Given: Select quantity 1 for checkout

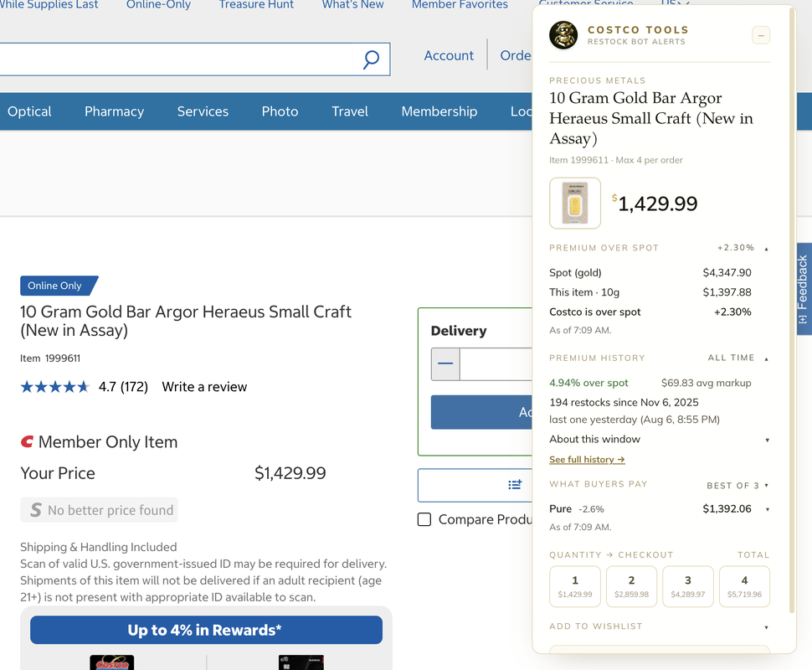Looking at the screenshot, I should (x=575, y=586).
